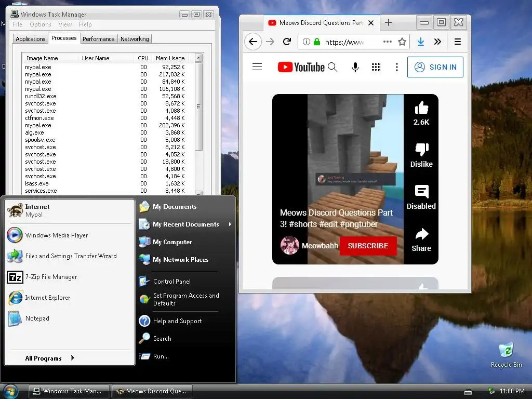Activate Windows Task Manager taskbar button
Viewport: 532px width, 399px height.
(69, 391)
